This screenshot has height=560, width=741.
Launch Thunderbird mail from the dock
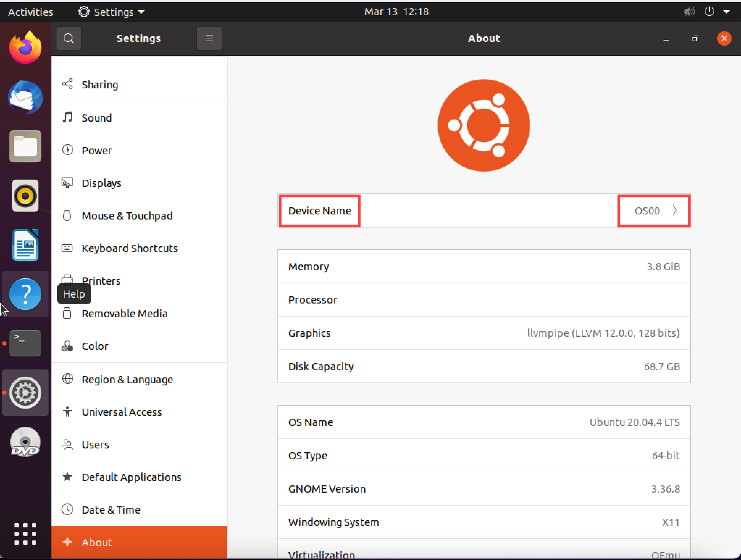coord(25,97)
